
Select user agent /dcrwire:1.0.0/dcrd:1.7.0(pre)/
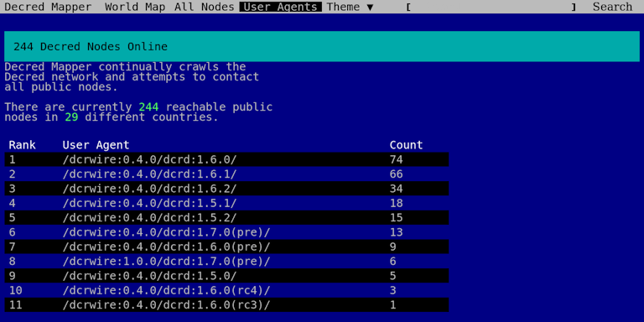166,262
